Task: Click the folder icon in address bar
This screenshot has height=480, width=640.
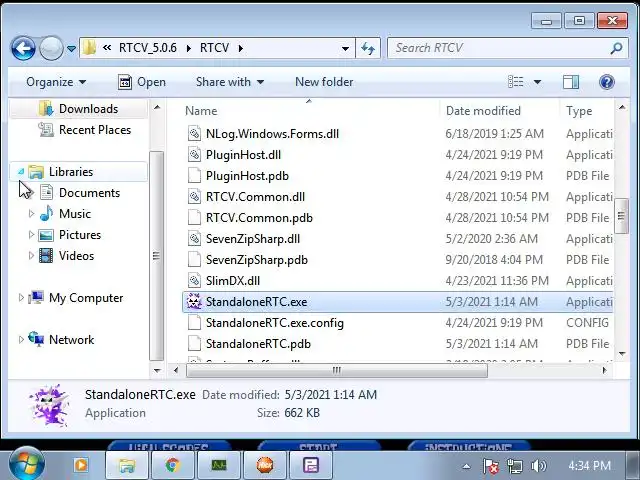Action: tap(89, 48)
